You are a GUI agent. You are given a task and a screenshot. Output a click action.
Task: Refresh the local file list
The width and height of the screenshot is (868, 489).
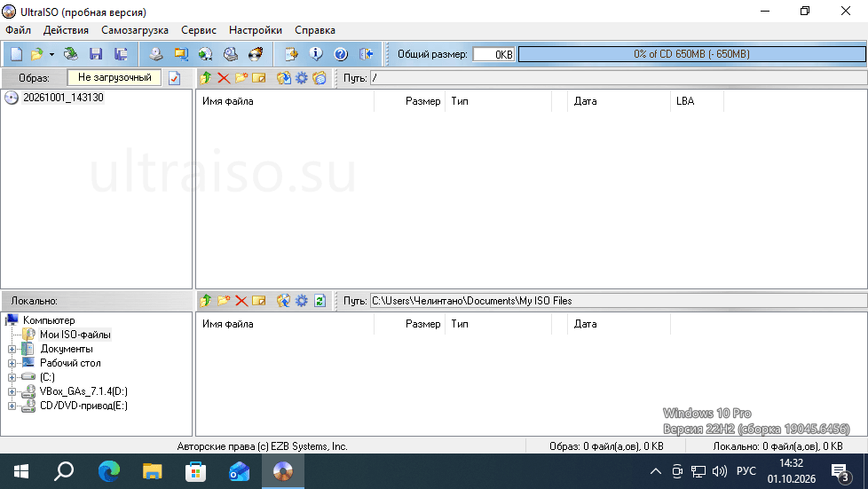pyautogui.click(x=320, y=301)
